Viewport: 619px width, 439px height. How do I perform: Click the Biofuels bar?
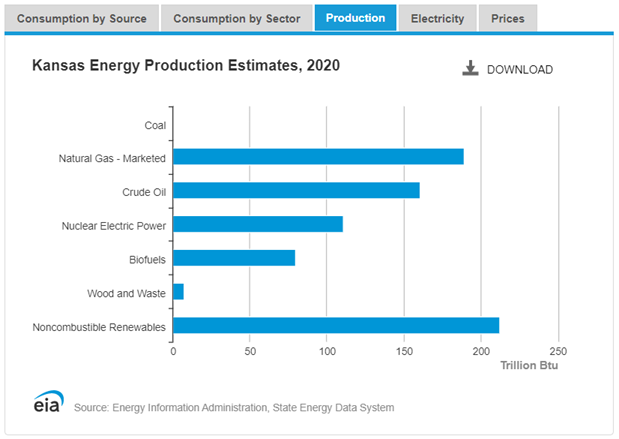point(234,258)
